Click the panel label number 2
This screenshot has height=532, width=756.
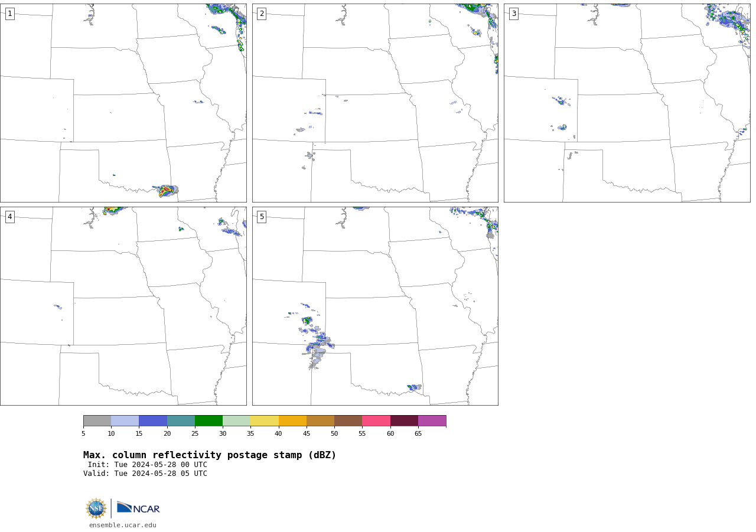coord(262,14)
